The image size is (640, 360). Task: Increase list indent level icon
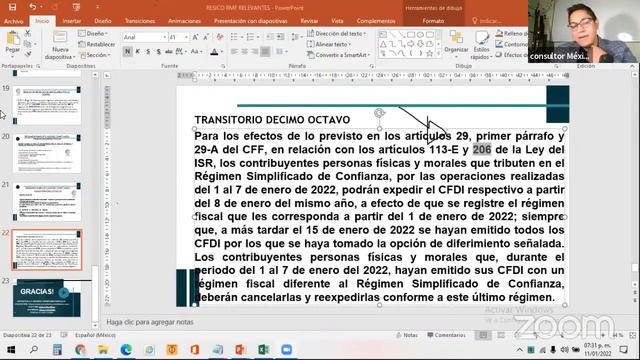point(280,37)
